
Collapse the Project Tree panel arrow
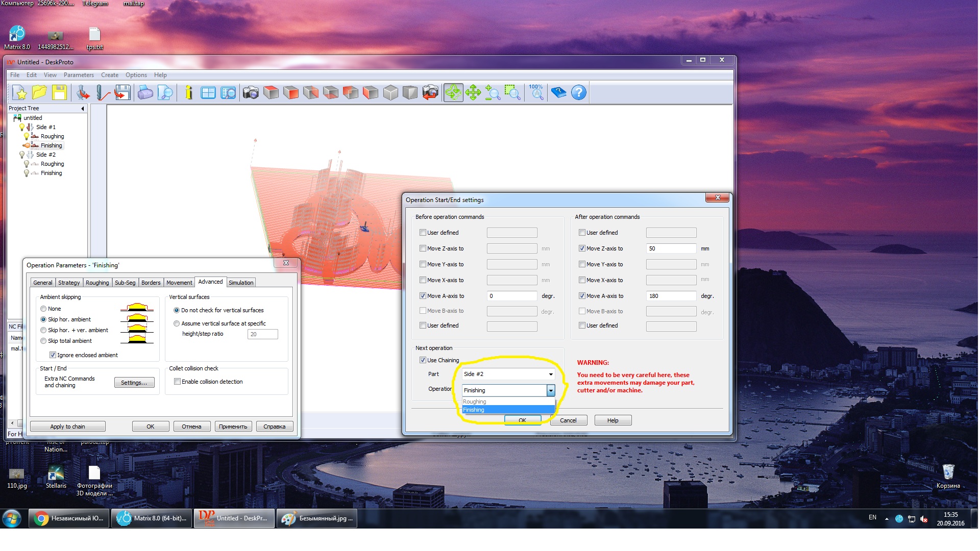(x=82, y=109)
